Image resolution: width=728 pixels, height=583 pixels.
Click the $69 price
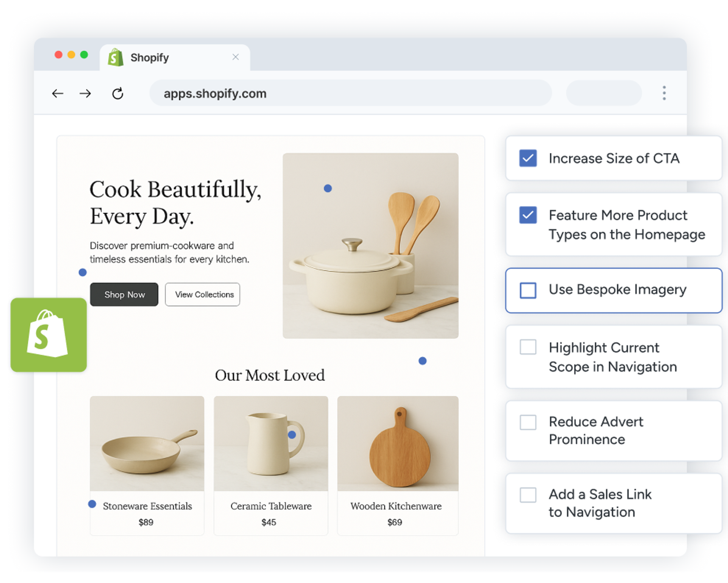click(x=395, y=523)
